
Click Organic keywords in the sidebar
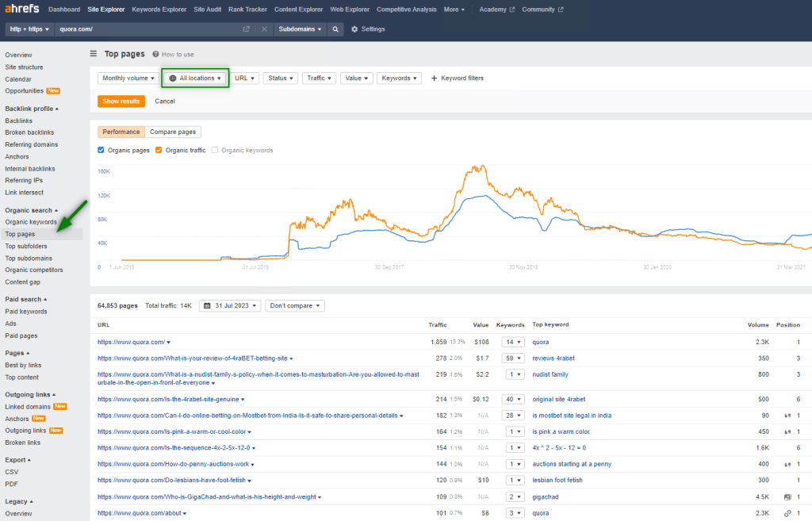point(31,222)
